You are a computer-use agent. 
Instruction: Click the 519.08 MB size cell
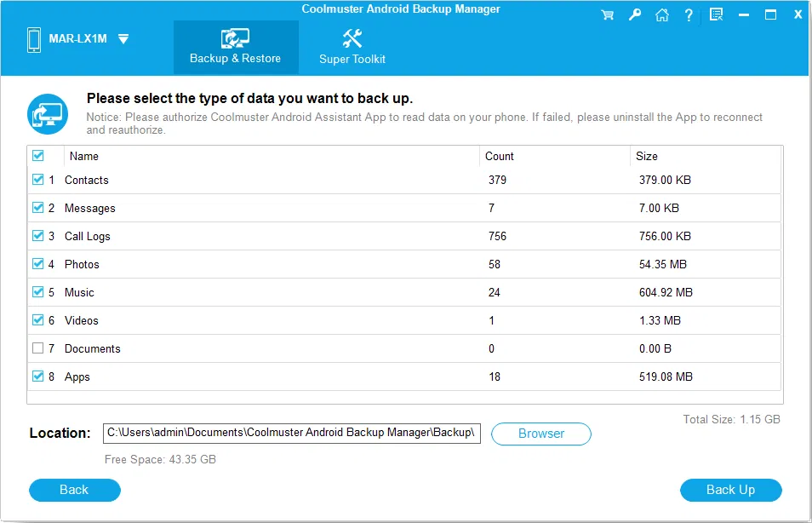(666, 376)
